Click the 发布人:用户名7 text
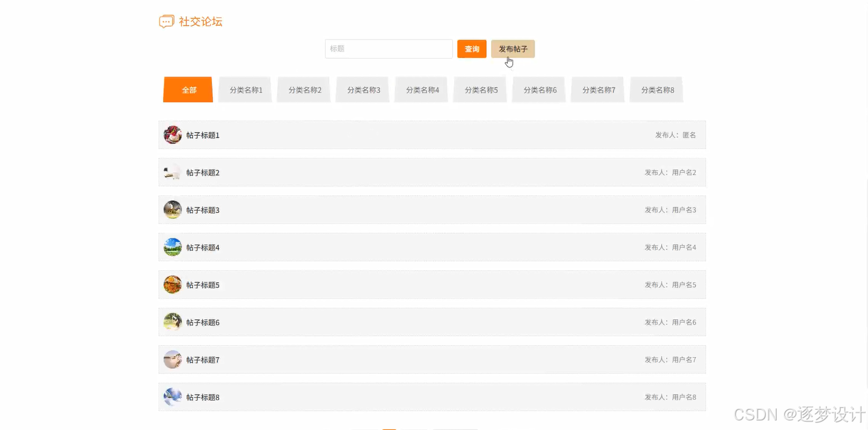The height and width of the screenshot is (430, 868). (x=670, y=359)
